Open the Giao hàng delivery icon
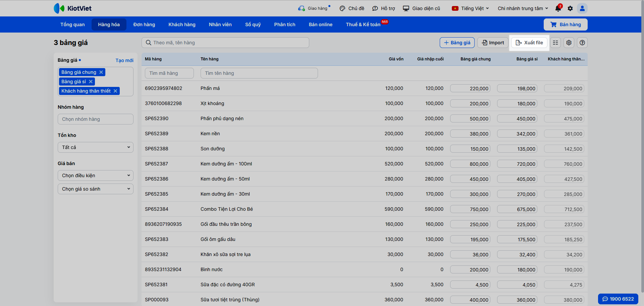644x306 pixels. tap(301, 8)
